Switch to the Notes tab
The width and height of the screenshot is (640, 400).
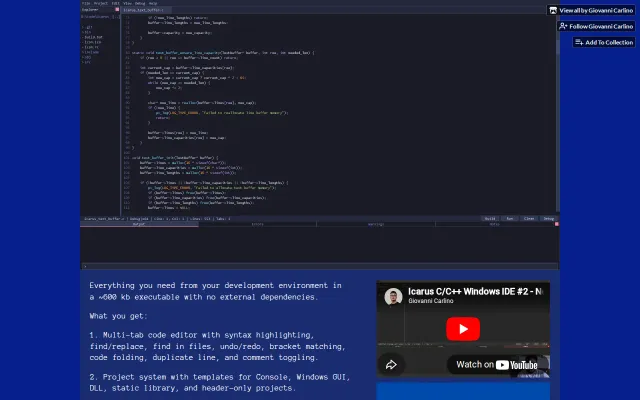click(495, 224)
